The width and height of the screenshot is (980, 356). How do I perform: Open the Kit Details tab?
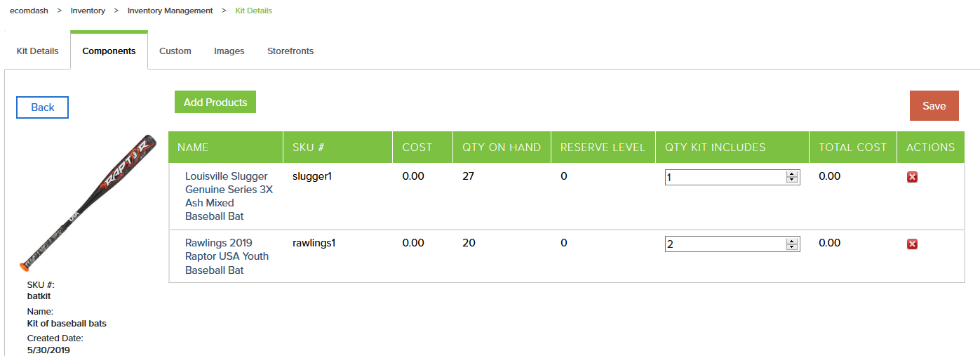(38, 51)
